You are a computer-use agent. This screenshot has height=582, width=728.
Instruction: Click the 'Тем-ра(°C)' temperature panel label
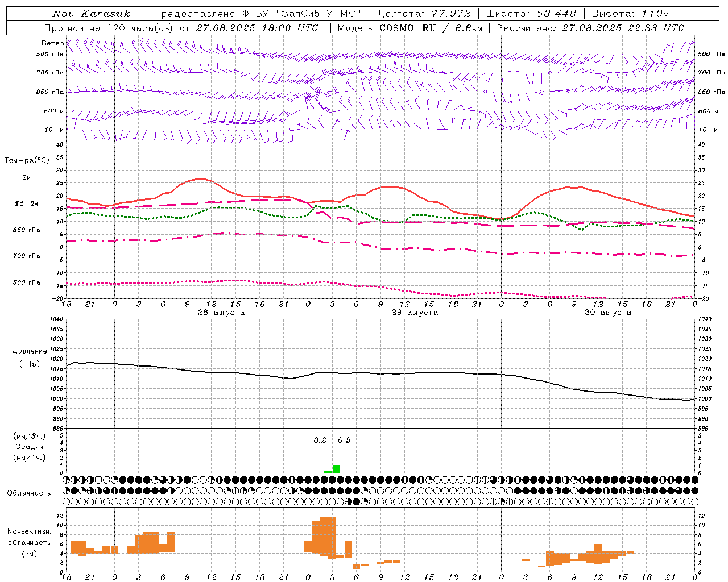(27, 161)
